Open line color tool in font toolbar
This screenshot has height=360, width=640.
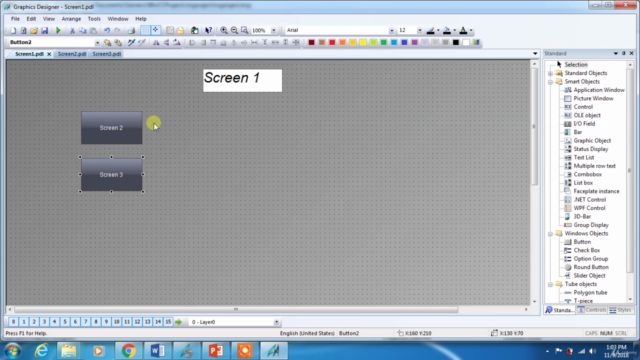(x=431, y=30)
